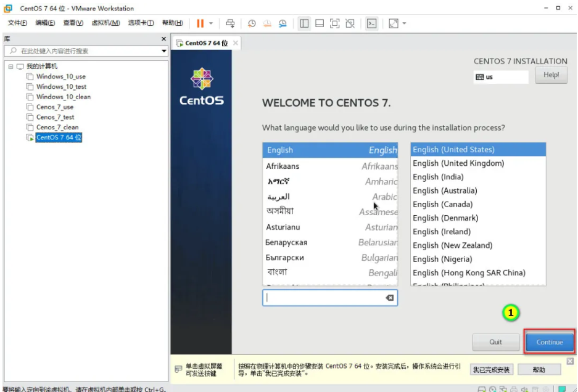Close the CentOS 7 64 位 tab
The image size is (578, 392).
235,43
